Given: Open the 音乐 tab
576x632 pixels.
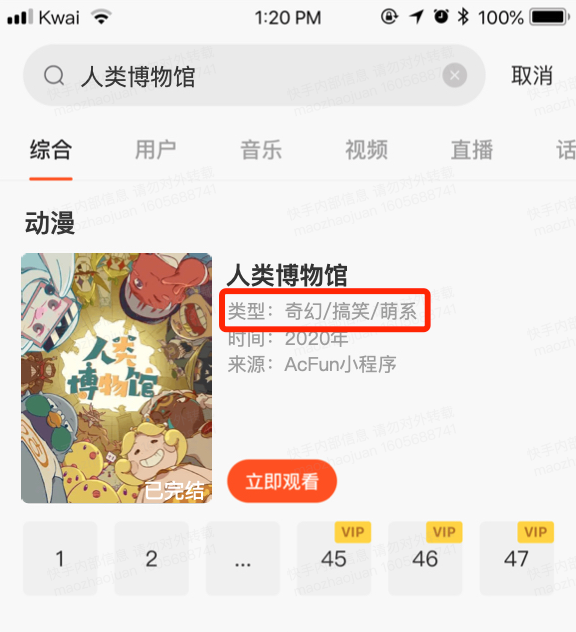Looking at the screenshot, I should [261, 150].
